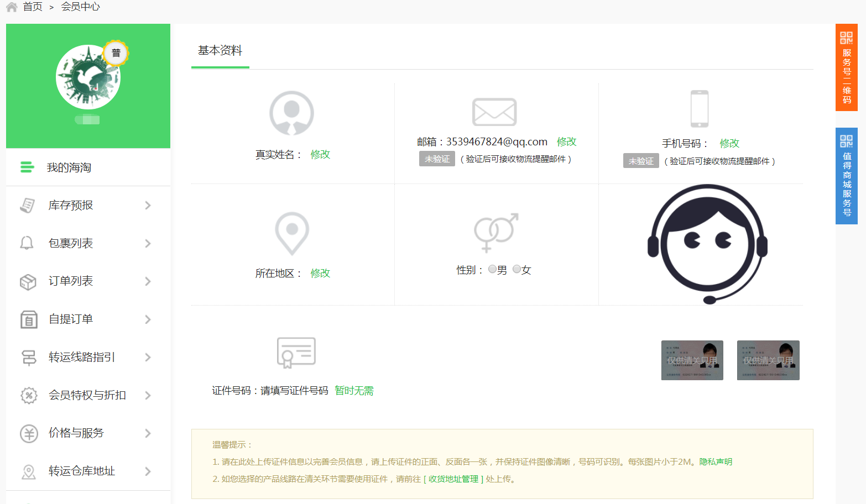The height and width of the screenshot is (504, 866).
Task: Select the 女 gender radio button
Action: 517,269
